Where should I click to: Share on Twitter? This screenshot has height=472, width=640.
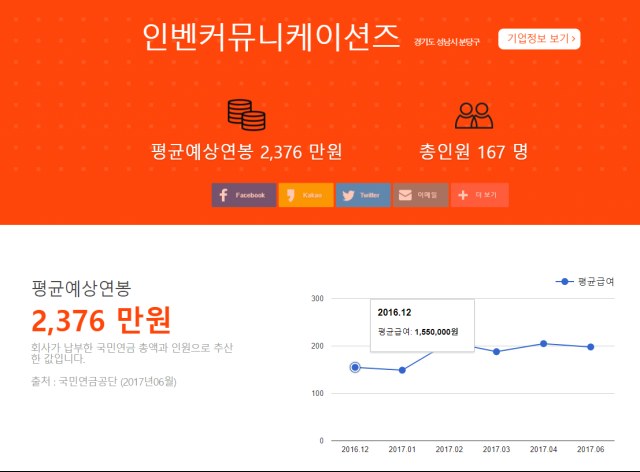(362, 195)
